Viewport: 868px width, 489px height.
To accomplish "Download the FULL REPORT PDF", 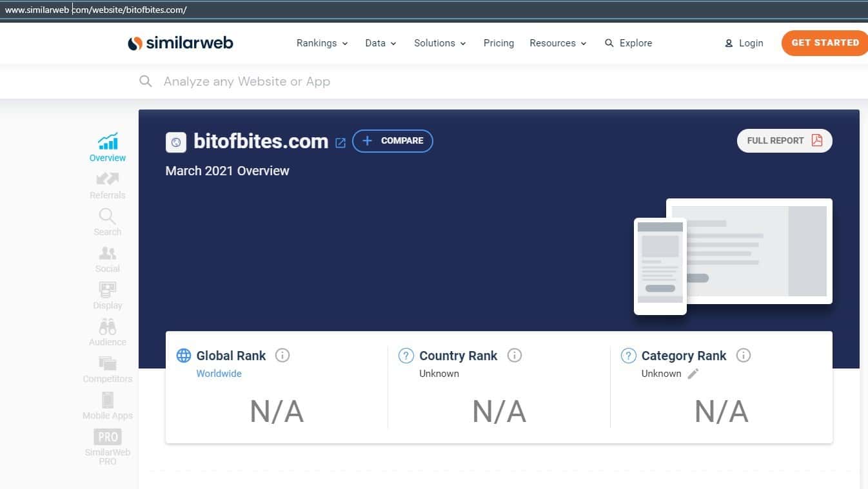I will (785, 141).
